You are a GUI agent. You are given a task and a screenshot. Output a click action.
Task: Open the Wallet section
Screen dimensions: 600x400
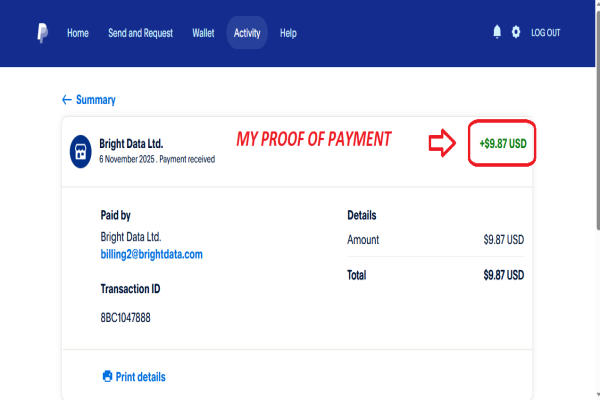click(x=203, y=33)
